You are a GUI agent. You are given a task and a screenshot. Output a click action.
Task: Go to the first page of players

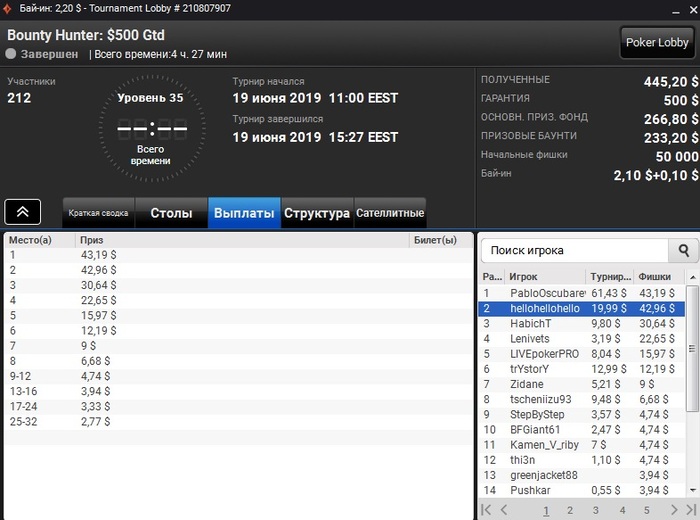486,510
